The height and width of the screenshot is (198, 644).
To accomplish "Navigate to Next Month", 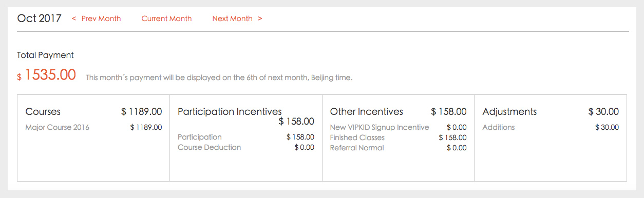I will point(237,18).
